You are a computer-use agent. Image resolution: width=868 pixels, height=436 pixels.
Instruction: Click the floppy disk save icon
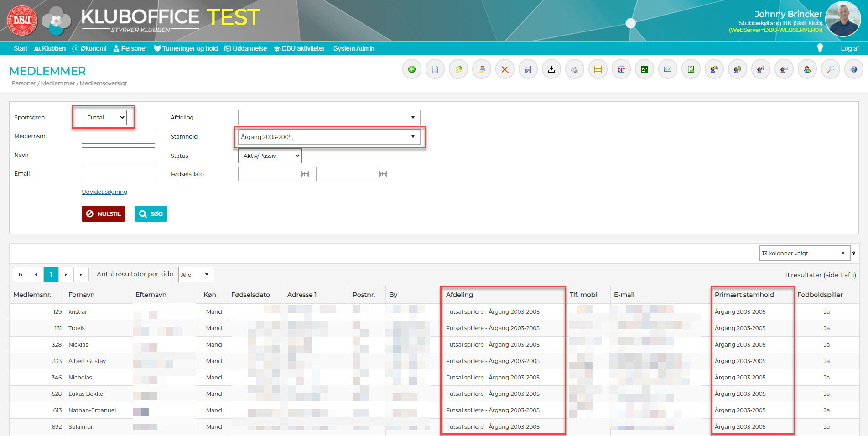click(x=528, y=69)
